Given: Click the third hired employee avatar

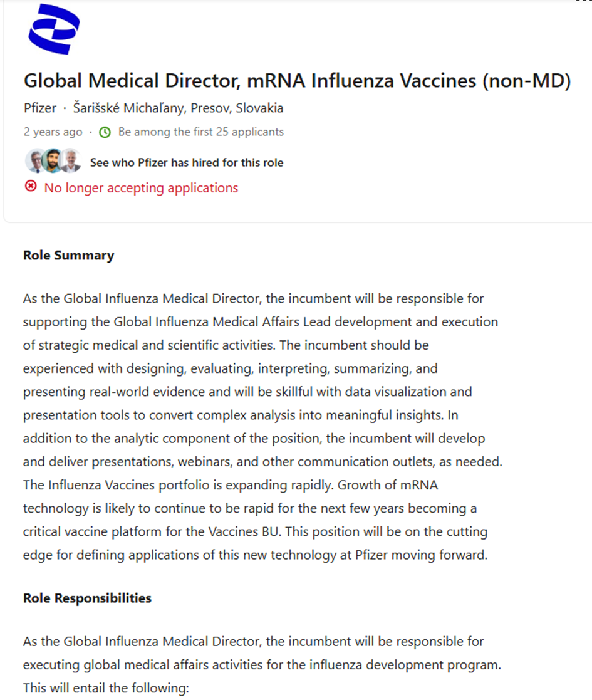Looking at the screenshot, I should 71,162.
